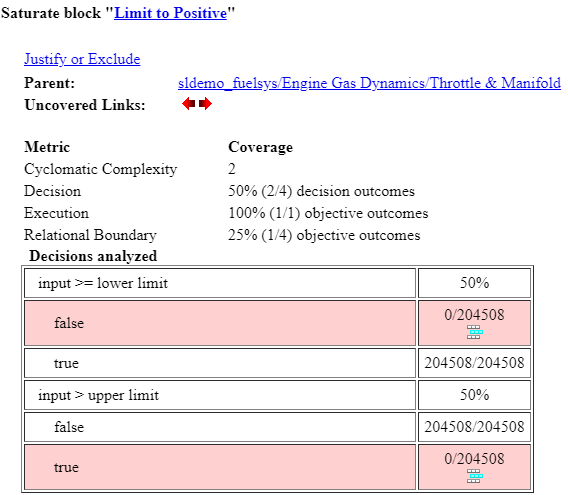
Task: Select '100% (1/1) objective outcomes' text
Action: [x=328, y=213]
